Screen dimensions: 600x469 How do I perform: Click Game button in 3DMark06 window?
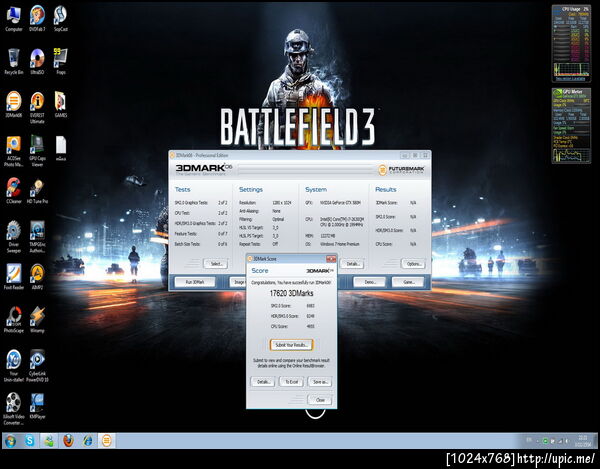[x=408, y=282]
